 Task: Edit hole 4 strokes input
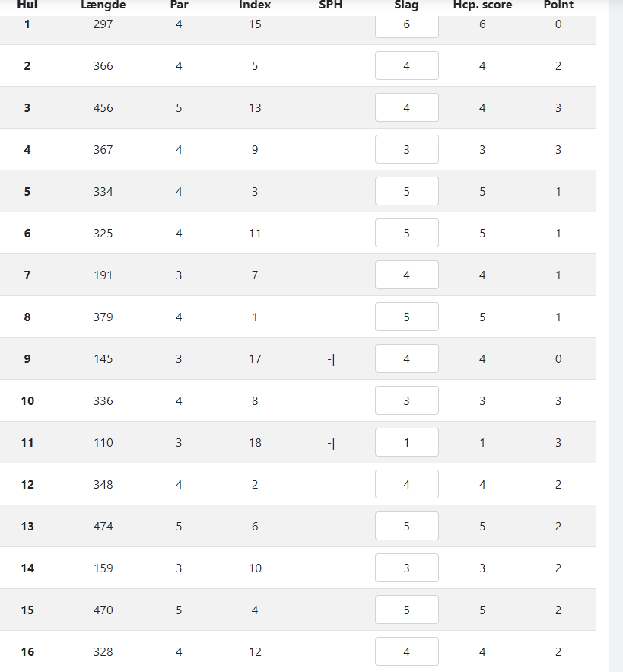pyautogui.click(x=407, y=150)
